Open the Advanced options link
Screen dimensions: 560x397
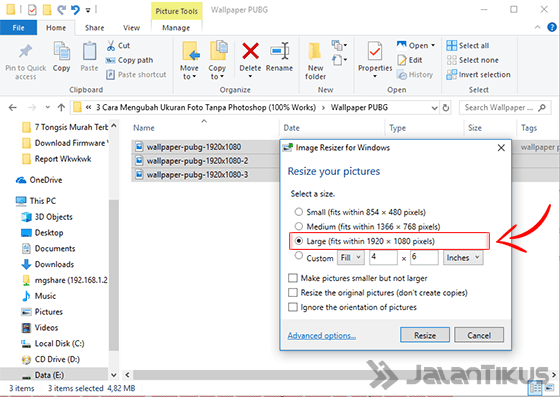click(x=322, y=335)
